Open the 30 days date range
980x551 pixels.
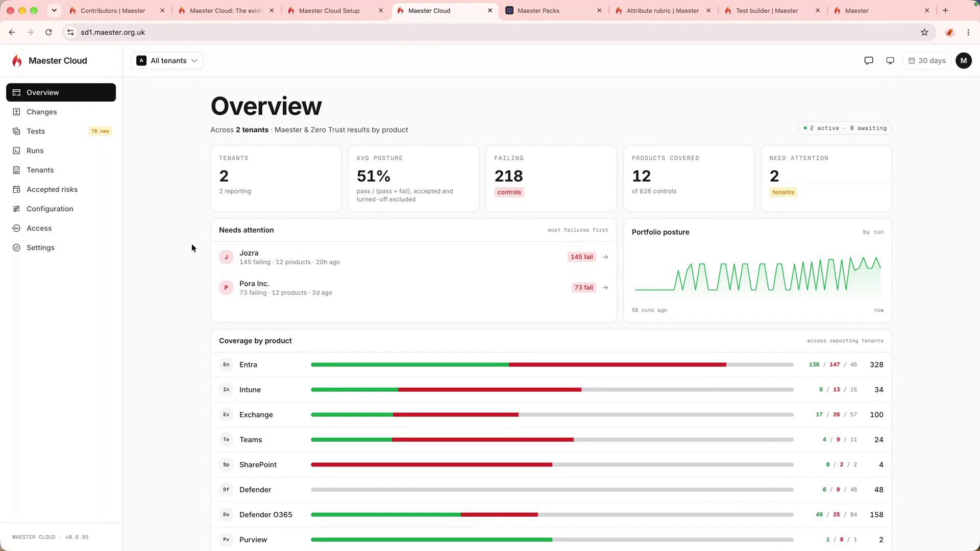[927, 61]
